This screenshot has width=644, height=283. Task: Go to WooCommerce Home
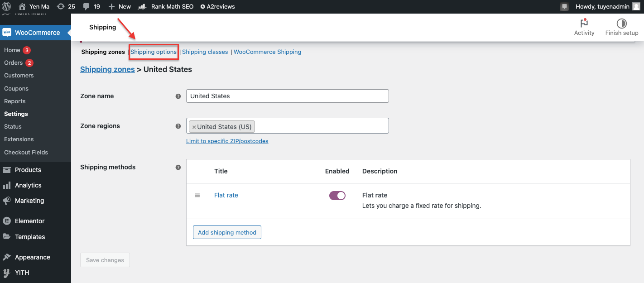pos(12,50)
